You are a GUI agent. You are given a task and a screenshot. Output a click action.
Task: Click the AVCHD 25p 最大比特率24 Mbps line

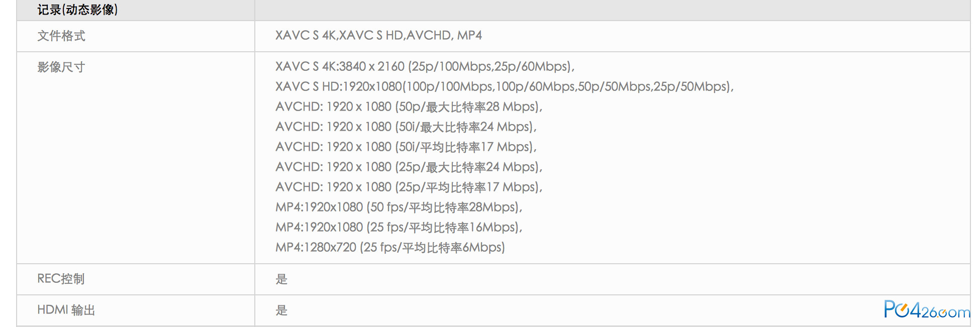409,167
